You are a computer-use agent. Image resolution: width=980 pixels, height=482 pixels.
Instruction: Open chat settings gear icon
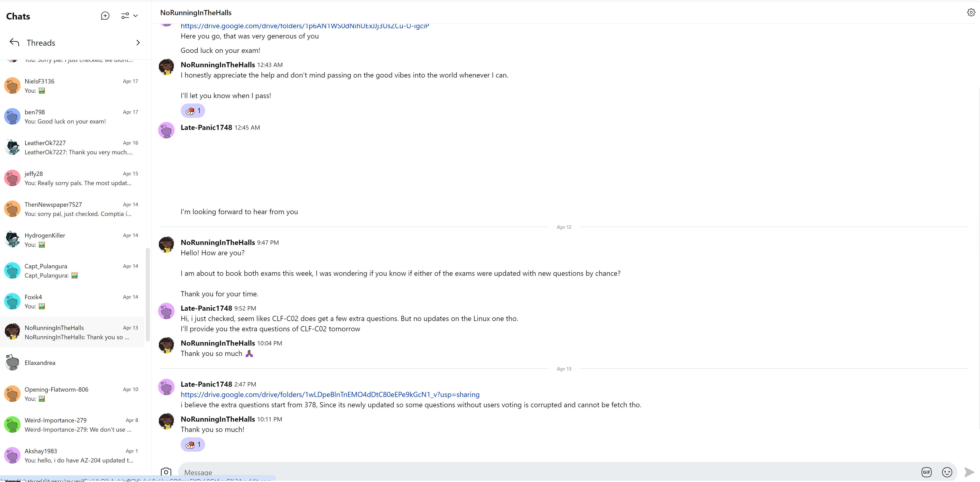(971, 13)
